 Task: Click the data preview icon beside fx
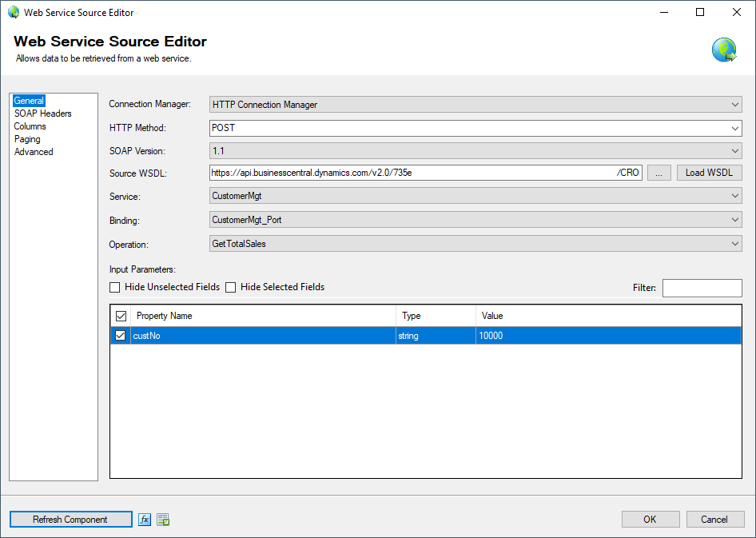coord(162,519)
